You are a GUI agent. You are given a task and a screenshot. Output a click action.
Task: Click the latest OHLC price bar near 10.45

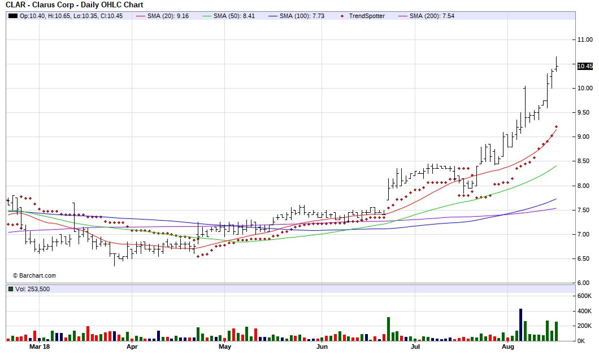(556, 64)
